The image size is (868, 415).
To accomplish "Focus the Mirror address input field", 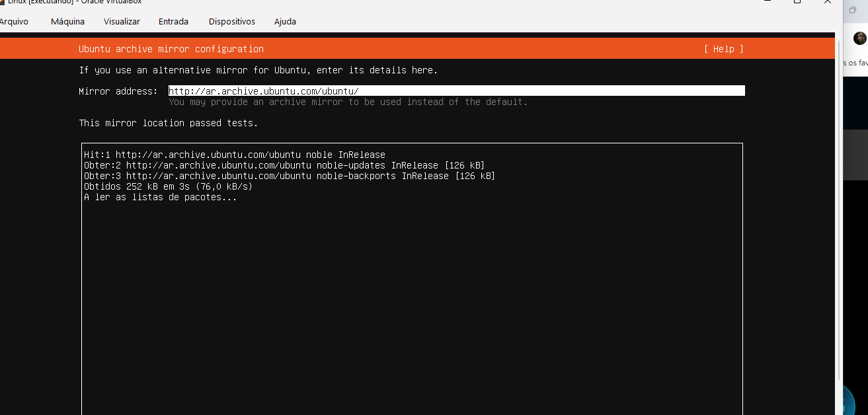I will [x=456, y=91].
